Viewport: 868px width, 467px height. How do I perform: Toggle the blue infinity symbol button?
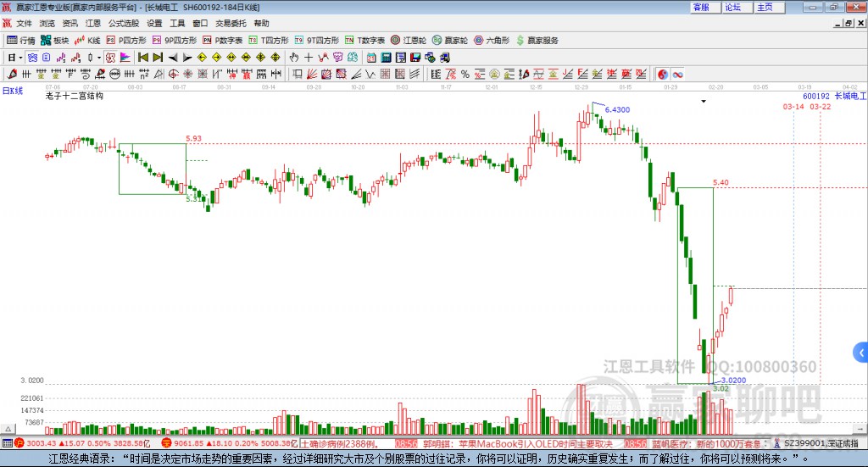click(x=677, y=74)
